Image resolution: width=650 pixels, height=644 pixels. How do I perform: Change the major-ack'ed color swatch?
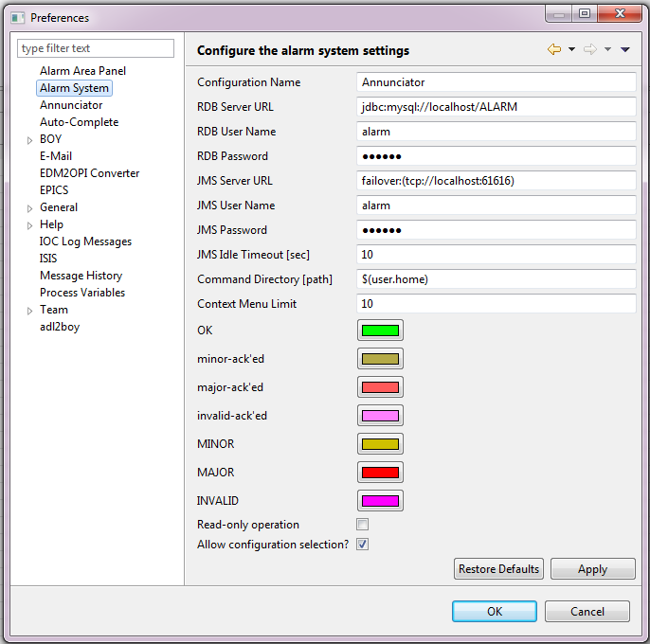tap(380, 387)
